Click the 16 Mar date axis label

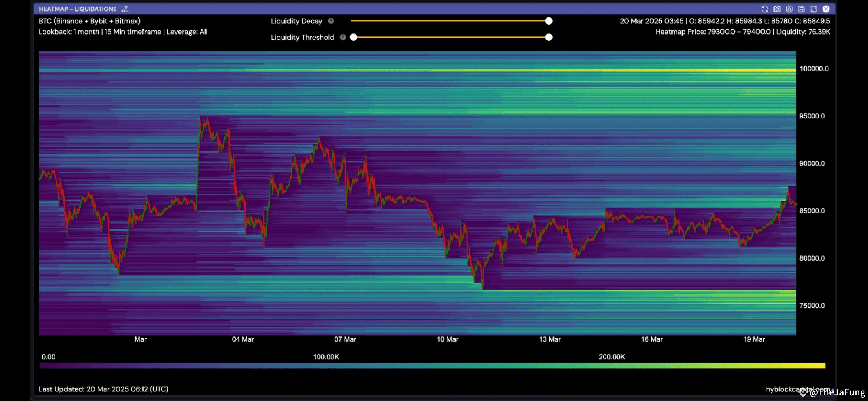(652, 339)
